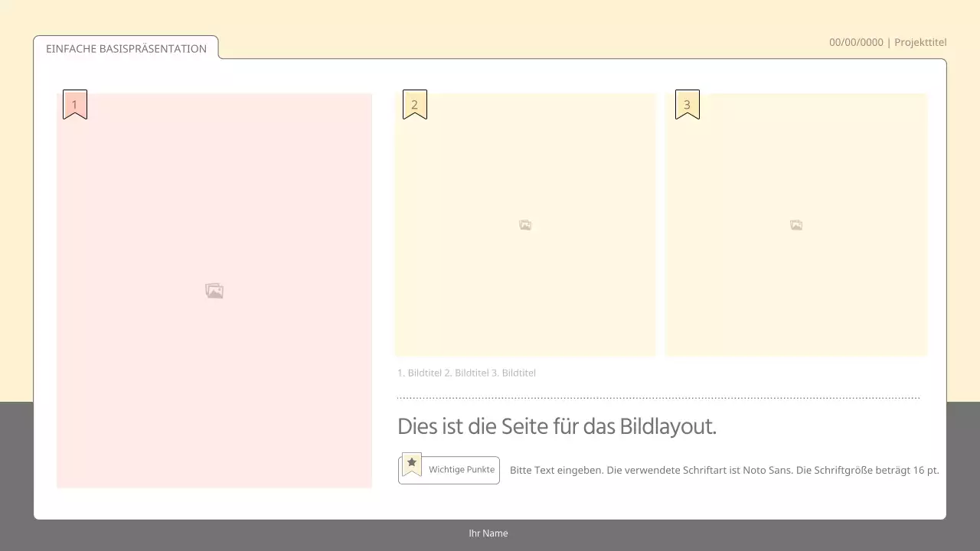Click the image placeholder icon in box 1
Image resolution: width=980 pixels, height=551 pixels.
click(214, 291)
